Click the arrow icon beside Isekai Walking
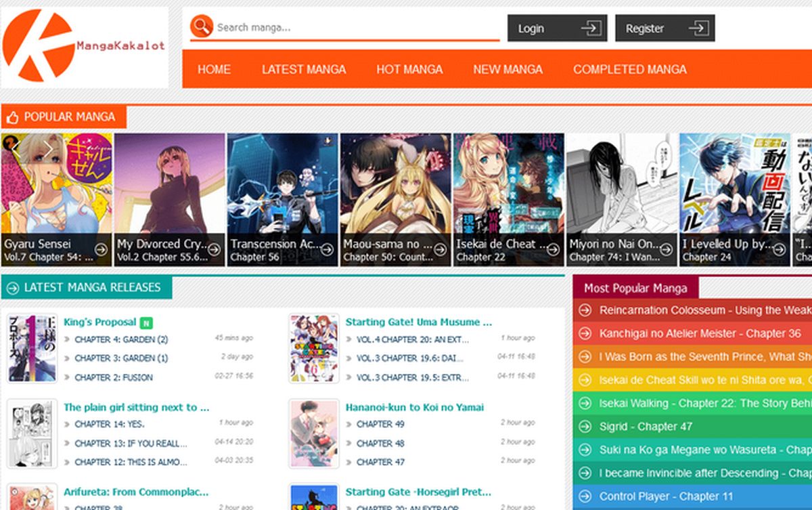Viewport: 812px width, 510px height. pos(586,404)
